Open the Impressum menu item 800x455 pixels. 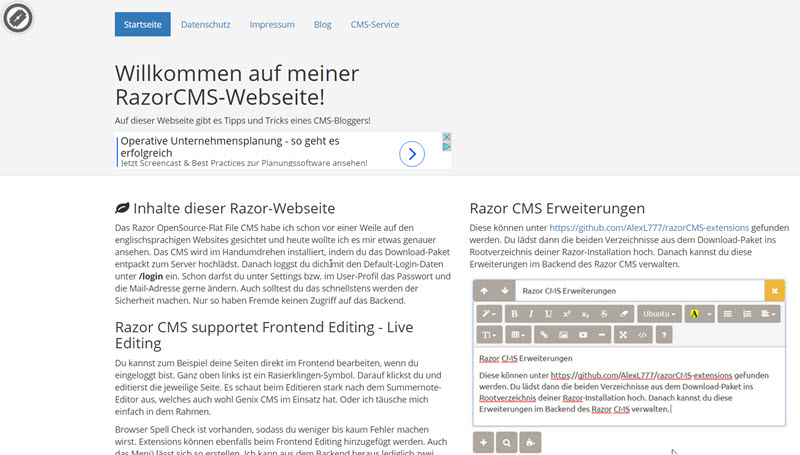272,24
